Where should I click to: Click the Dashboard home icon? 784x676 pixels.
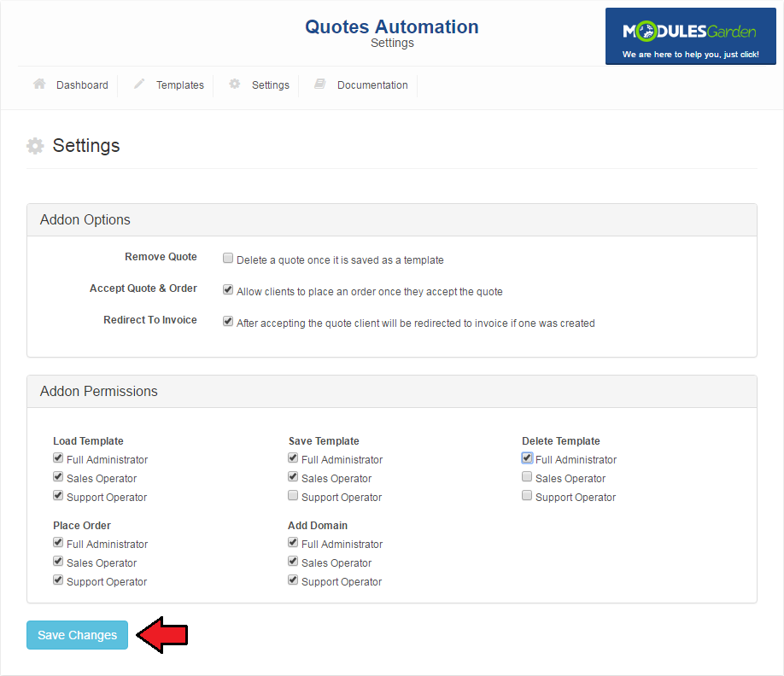click(39, 84)
